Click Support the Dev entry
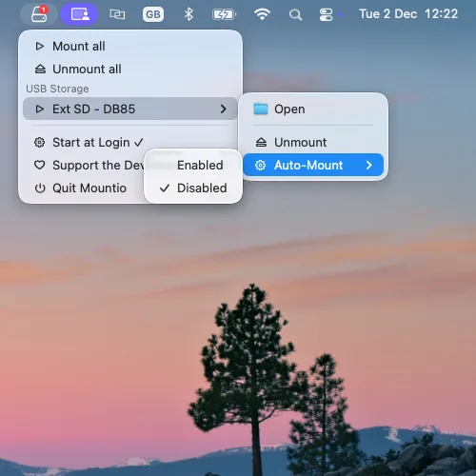 84,166
